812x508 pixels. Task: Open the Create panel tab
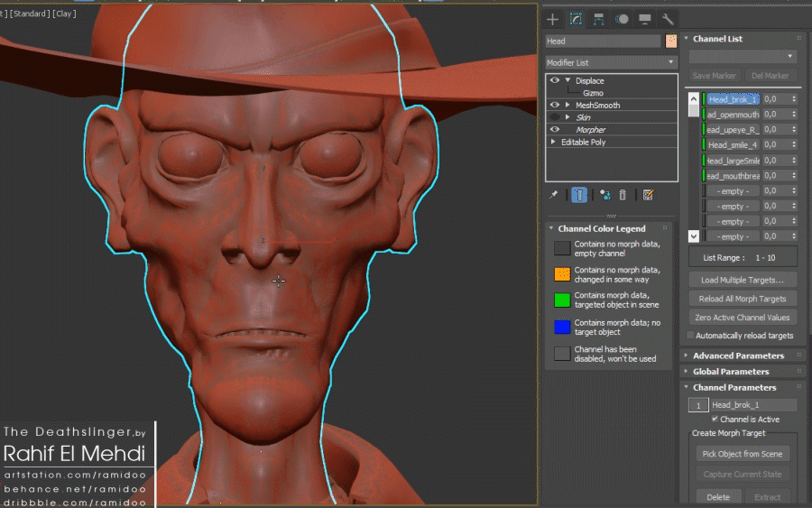coord(553,19)
